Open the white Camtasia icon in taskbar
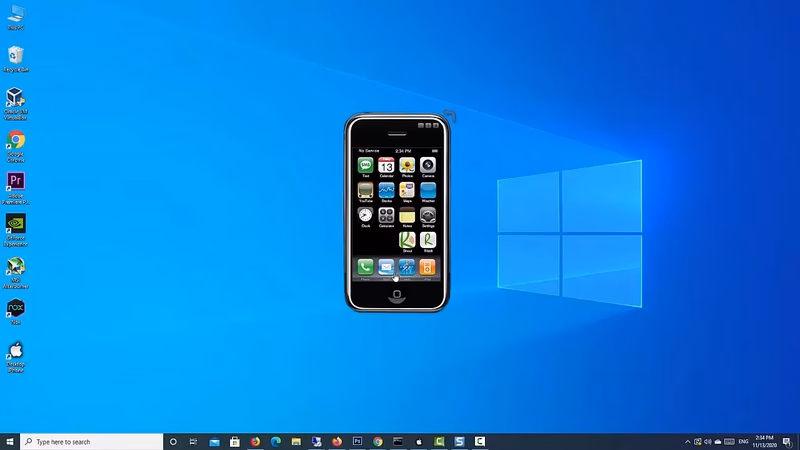The height and width of the screenshot is (450, 800). [480, 442]
